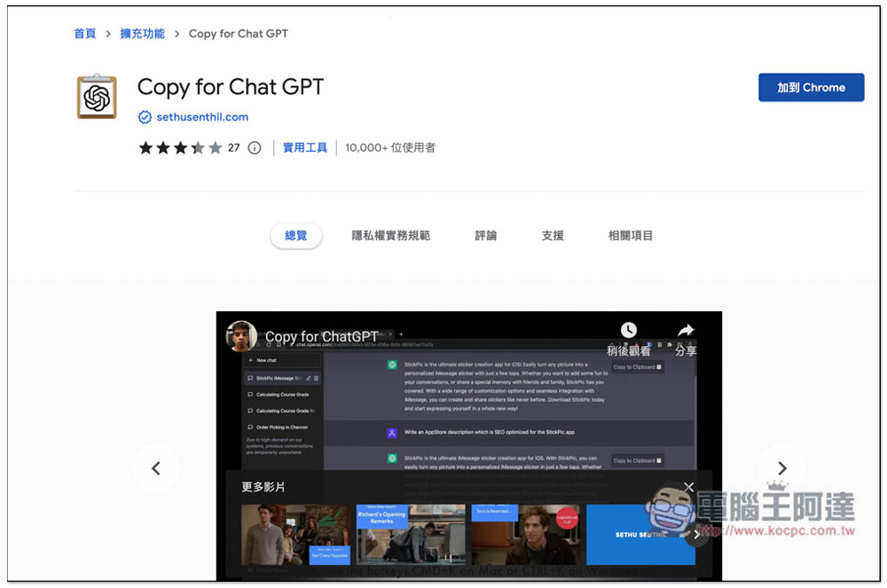
Task: Play the Richard's Opening Remarks suggested video
Action: 411,534
